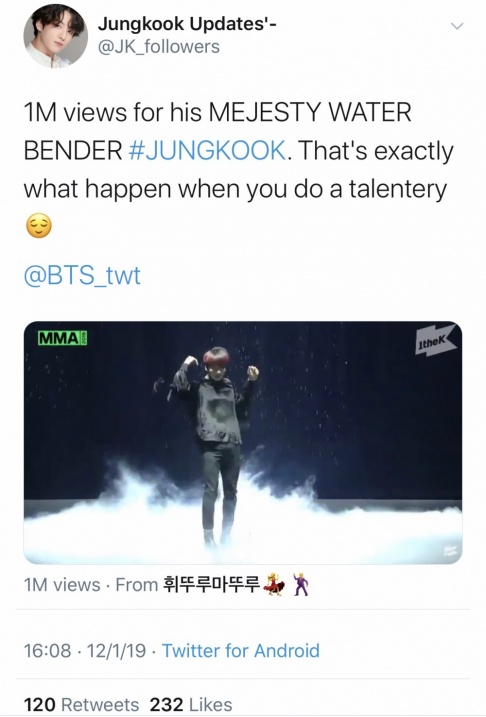
Task: Open the @JK_followers handle
Action: pyautogui.click(x=159, y=47)
